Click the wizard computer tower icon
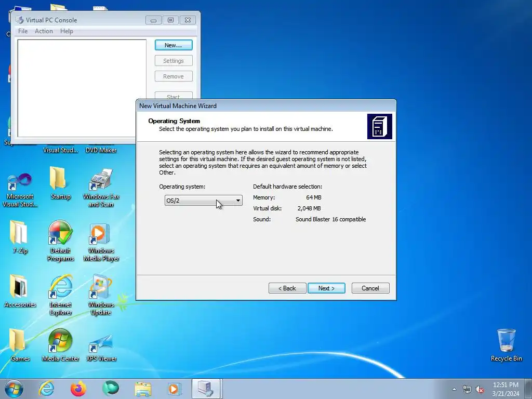Screen dimensions: 532x399 (x=379, y=127)
